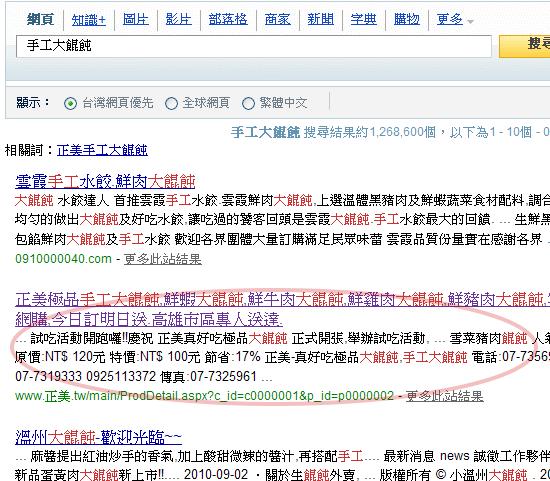
Task: Select the 全球網頁 radio option
Action: (171, 103)
